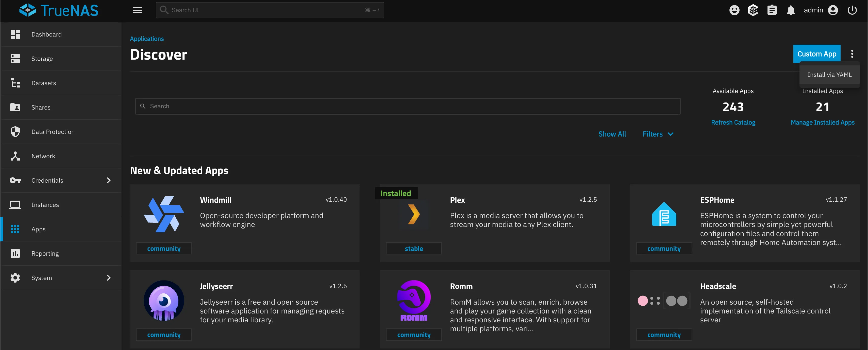The height and width of the screenshot is (350, 868).
Task: Click the Windmill app logo
Action: 164,214
